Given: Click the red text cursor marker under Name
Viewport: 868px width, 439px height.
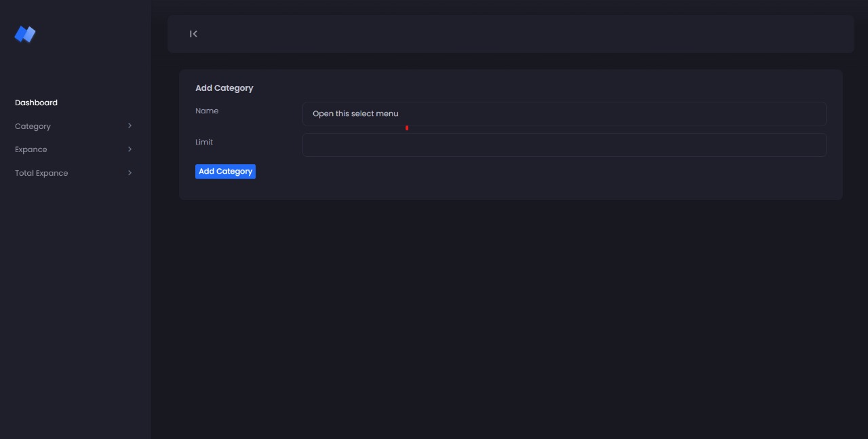Looking at the screenshot, I should tap(407, 128).
